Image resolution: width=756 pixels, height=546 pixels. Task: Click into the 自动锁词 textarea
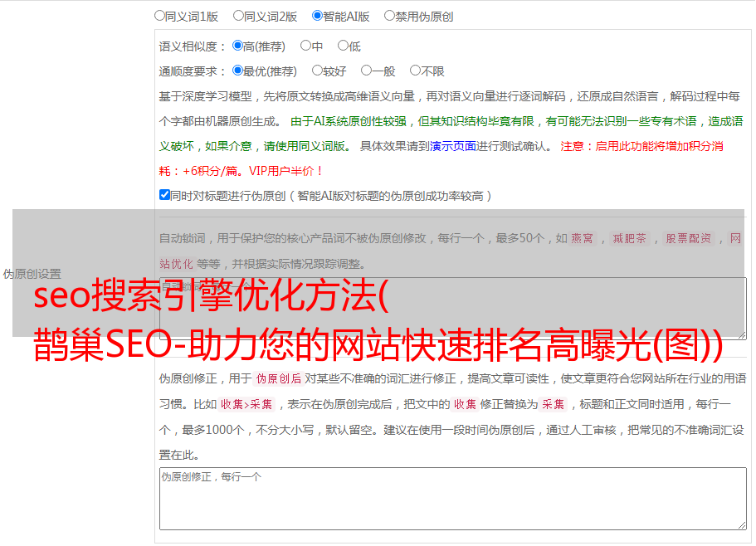pos(453,309)
